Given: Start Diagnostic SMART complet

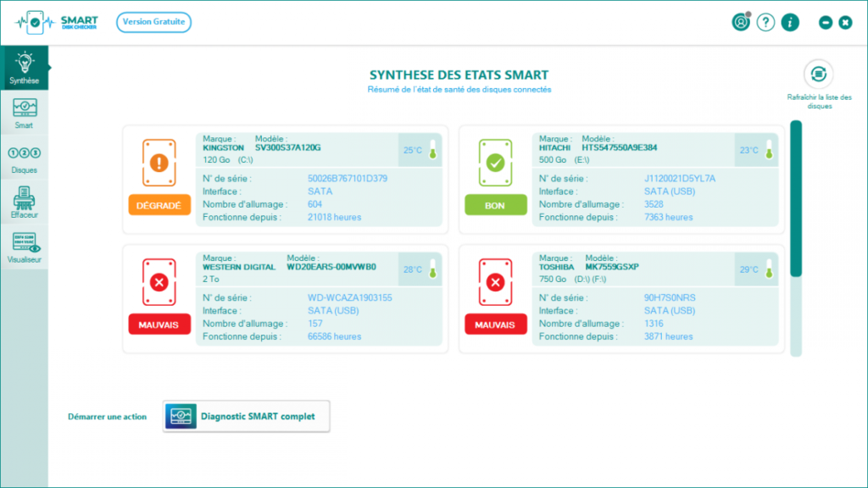Looking at the screenshot, I should click(x=247, y=416).
